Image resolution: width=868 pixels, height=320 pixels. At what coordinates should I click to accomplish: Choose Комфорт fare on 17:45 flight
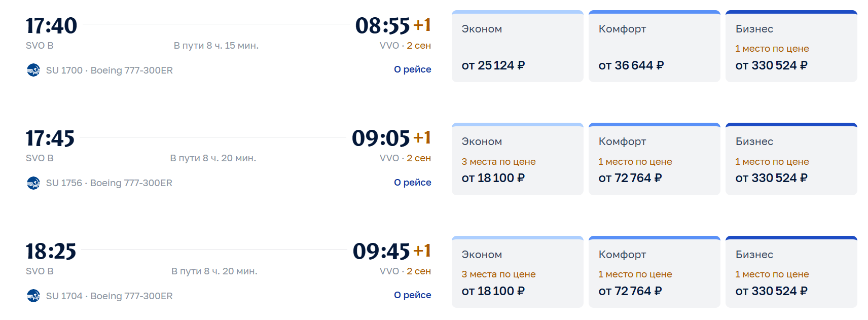click(x=654, y=160)
